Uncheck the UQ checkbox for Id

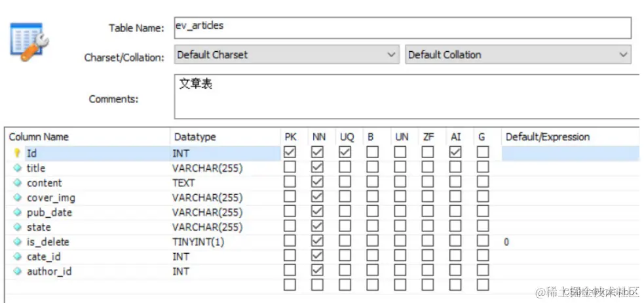pyautogui.click(x=345, y=153)
